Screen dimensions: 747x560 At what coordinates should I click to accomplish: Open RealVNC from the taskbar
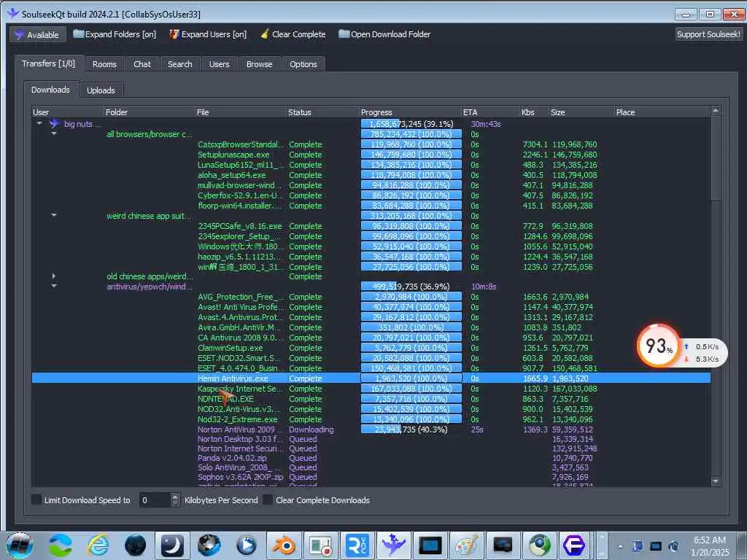point(357,545)
